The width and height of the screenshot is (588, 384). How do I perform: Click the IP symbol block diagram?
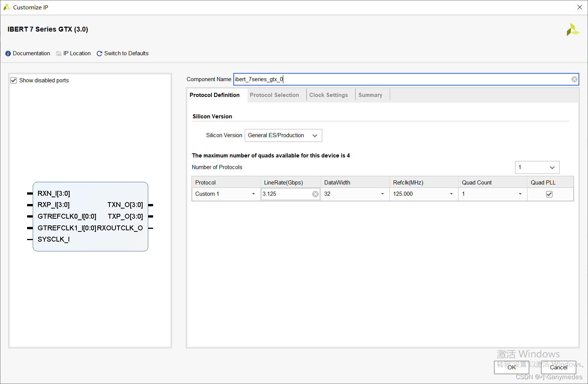coord(90,216)
